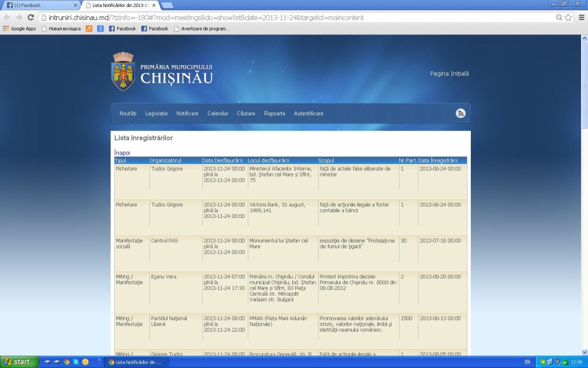Open the Google Apps bookmark shortcut
This screenshot has height=368, width=588.
[x=19, y=28]
